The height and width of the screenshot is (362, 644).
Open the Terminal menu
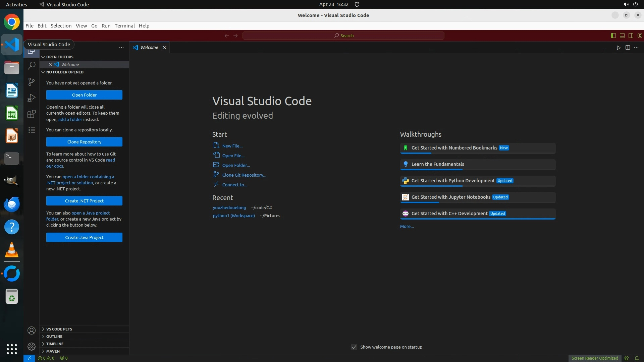(x=124, y=26)
